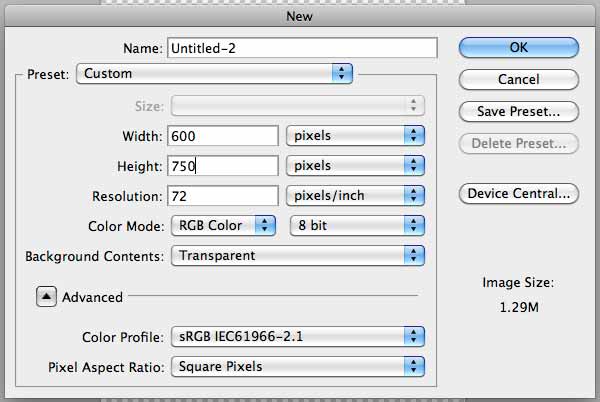Viewport: 600px width, 402px height.
Task: Click the Width field showing 600
Action: tap(223, 136)
